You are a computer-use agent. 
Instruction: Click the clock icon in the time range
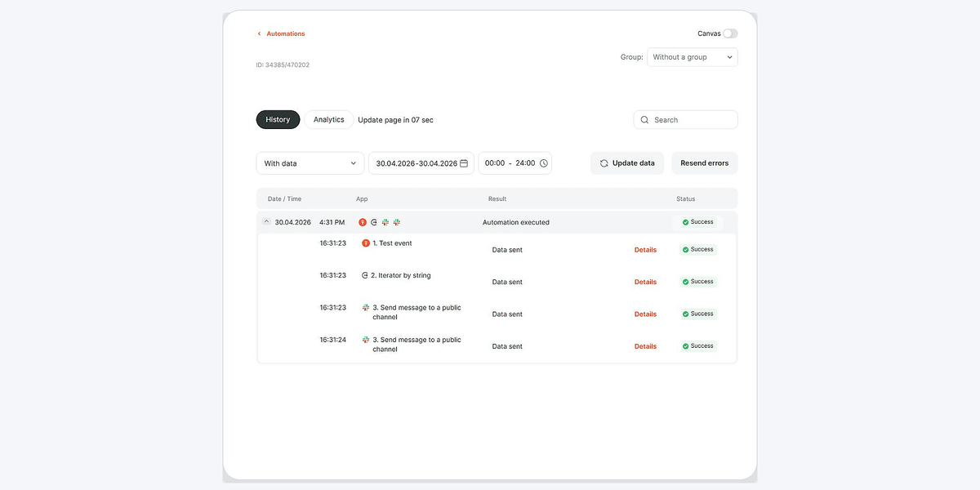tap(543, 163)
